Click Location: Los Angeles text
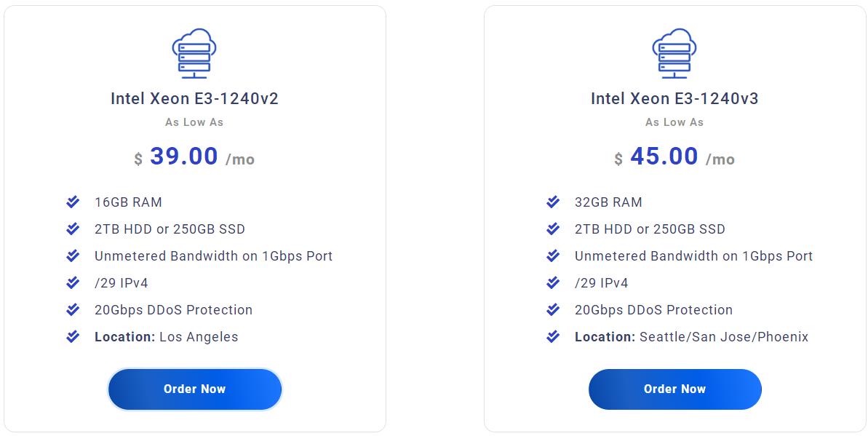This screenshot has width=868, height=436. pos(166,337)
